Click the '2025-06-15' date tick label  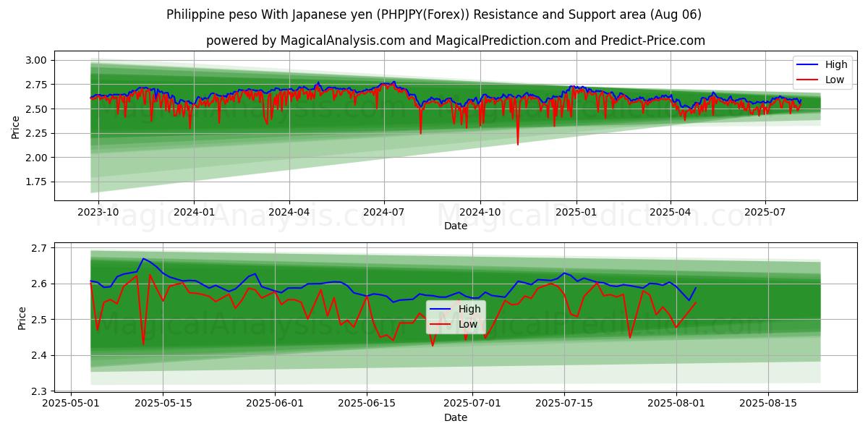point(367,404)
